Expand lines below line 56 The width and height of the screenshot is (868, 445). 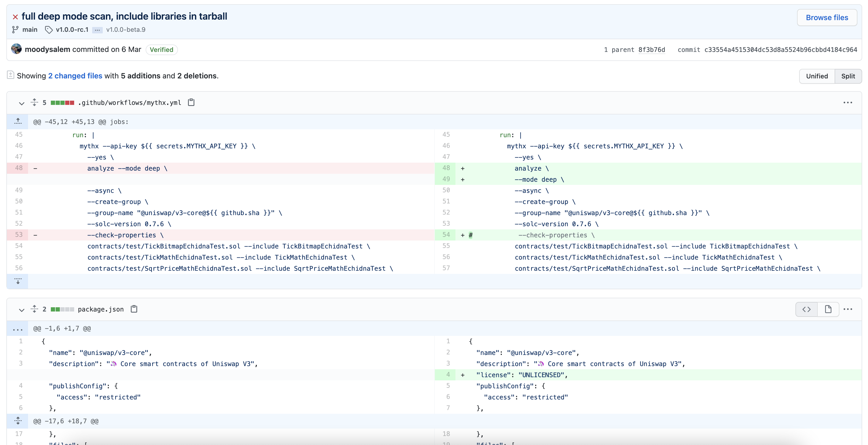[18, 281]
